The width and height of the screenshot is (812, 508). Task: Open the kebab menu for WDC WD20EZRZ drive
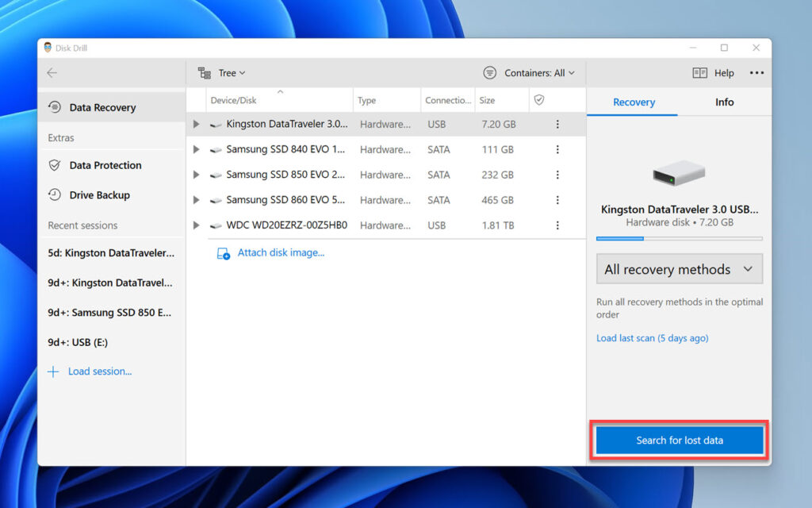tap(557, 225)
